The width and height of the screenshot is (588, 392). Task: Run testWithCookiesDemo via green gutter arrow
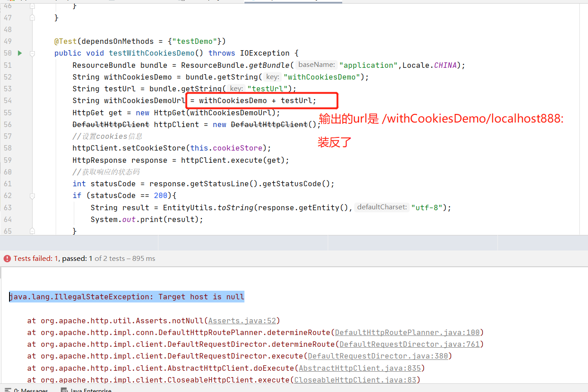click(19, 53)
